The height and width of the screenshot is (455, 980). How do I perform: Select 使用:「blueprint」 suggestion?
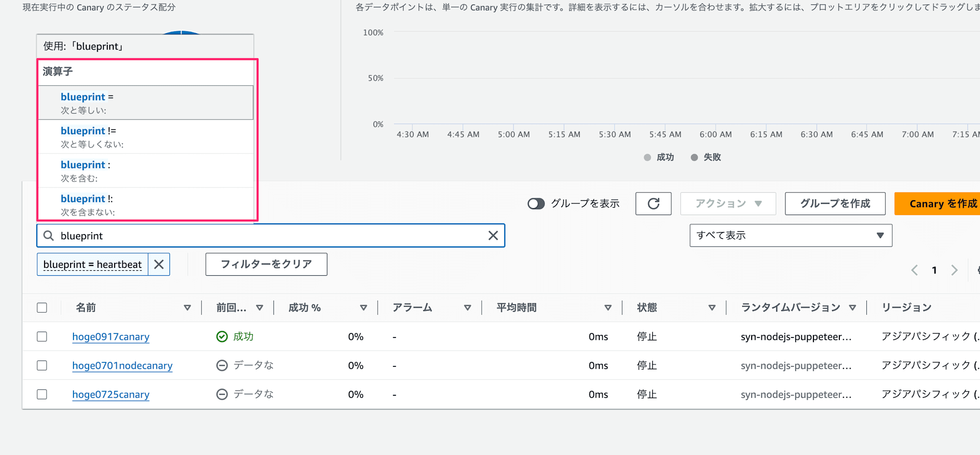(x=145, y=47)
